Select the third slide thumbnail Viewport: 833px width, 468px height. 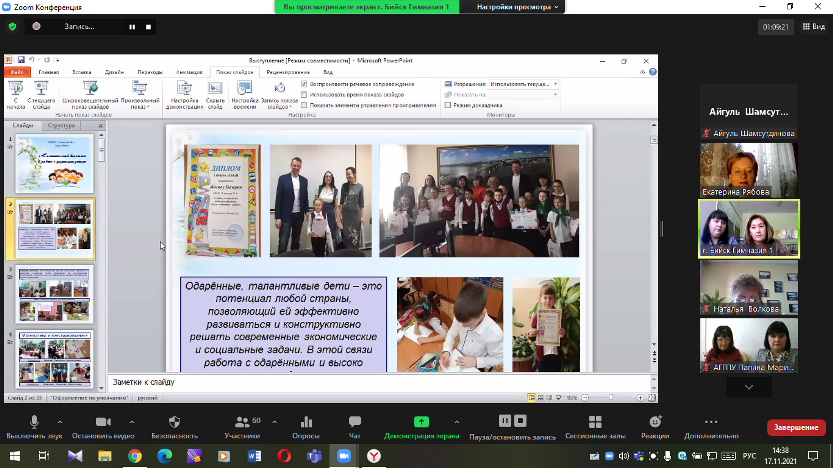[54, 293]
